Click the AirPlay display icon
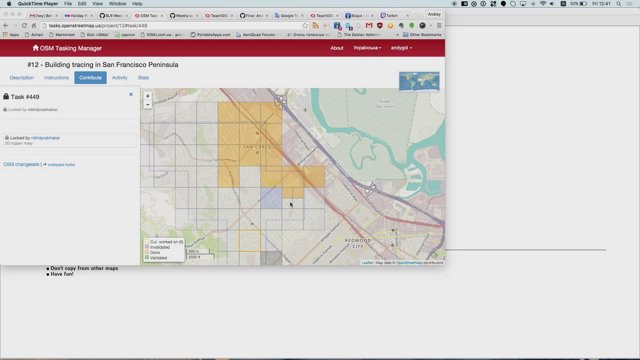Viewport: 640px width, 360px height. point(523,4)
